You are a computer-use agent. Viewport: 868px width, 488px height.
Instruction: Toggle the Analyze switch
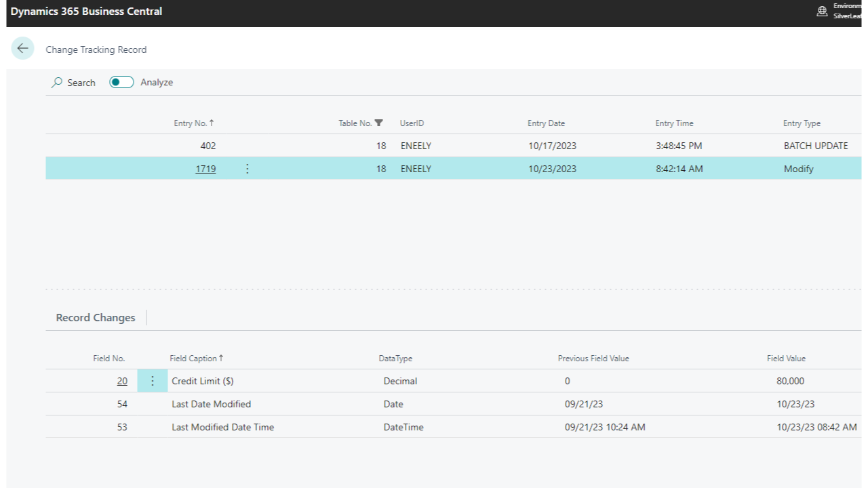pos(122,82)
